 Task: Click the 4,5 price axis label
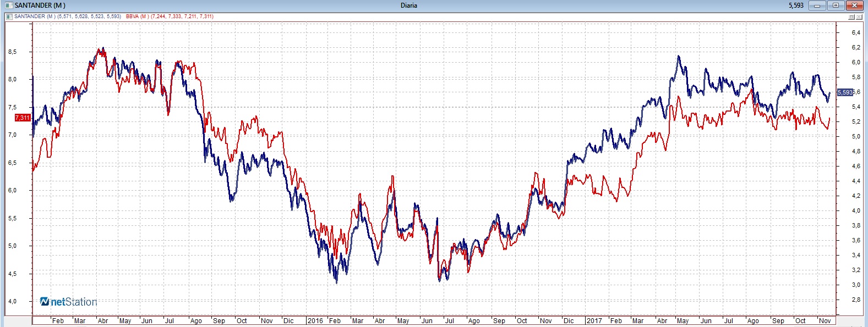point(12,274)
